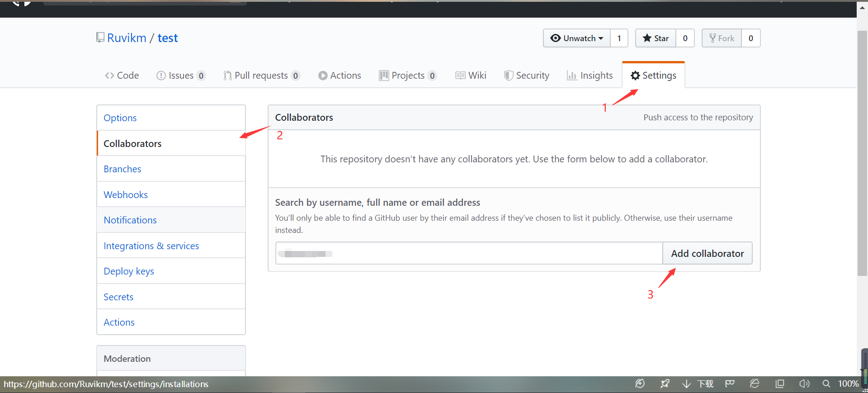Click the Security shield icon
868x393 pixels.
point(509,76)
